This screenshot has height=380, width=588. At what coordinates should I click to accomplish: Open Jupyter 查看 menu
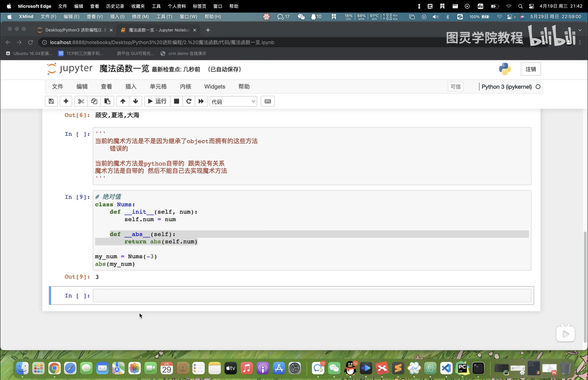tap(106, 87)
